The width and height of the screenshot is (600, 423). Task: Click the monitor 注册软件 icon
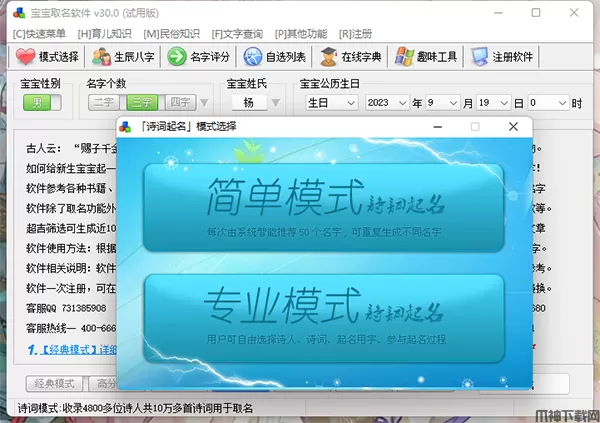tap(479, 57)
